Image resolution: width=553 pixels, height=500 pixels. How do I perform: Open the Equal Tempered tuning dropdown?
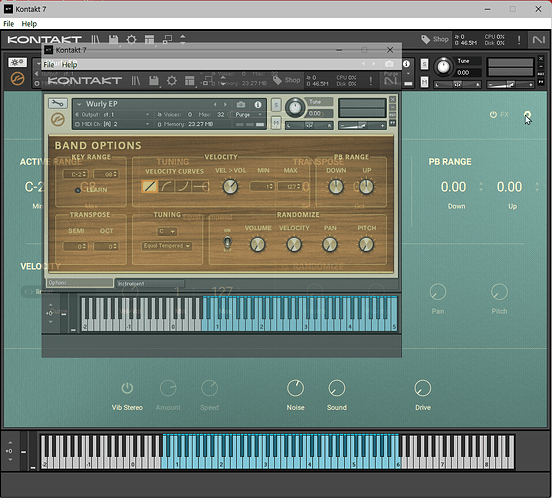(x=166, y=246)
